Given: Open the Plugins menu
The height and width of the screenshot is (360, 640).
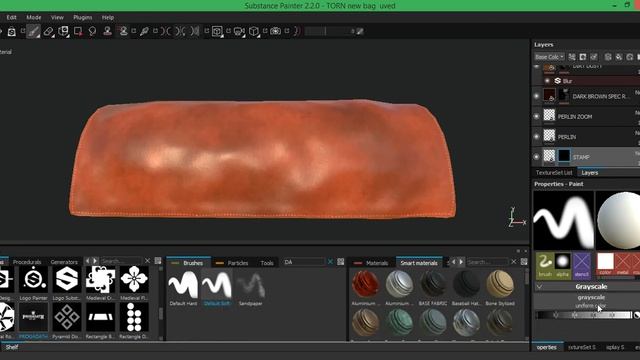Looking at the screenshot, I should 82,18.
